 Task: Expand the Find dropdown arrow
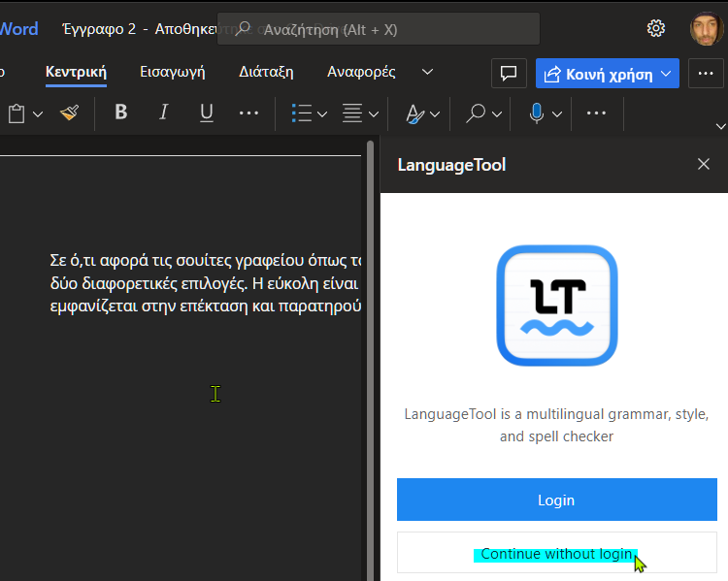497,114
